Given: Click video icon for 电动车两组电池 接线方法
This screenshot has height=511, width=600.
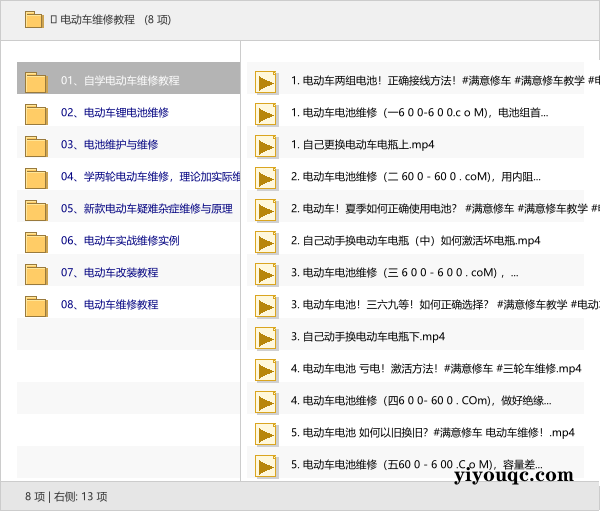Looking at the screenshot, I should tap(266, 81).
